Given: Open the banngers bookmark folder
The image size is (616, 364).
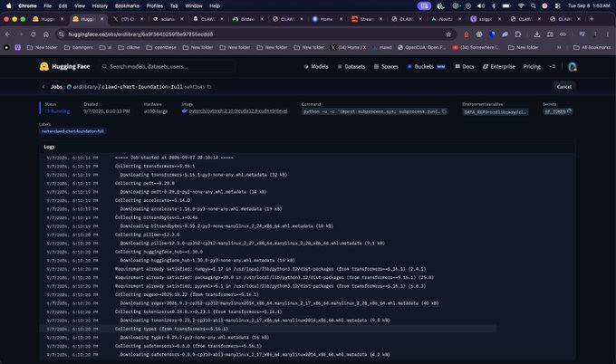Looking at the screenshot, I should (x=79, y=47).
